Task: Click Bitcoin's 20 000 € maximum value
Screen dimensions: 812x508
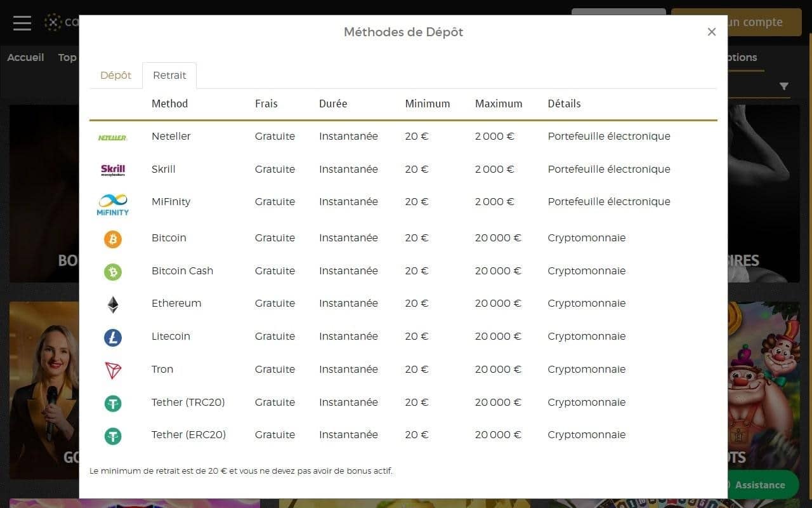Action: [x=498, y=237]
